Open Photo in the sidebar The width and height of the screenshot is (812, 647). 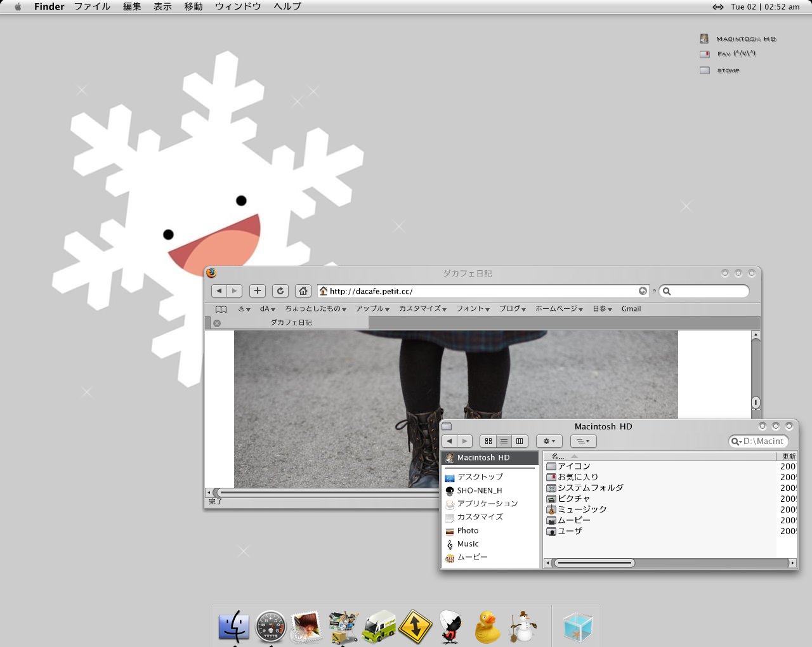468,530
